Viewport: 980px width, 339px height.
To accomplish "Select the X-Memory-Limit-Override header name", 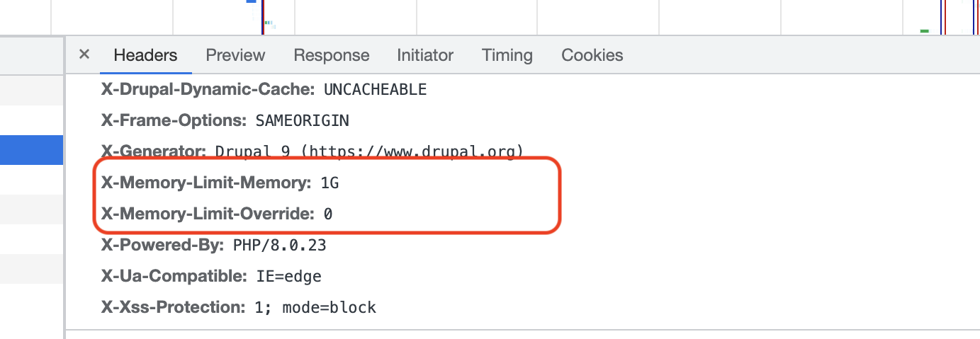I will [207, 214].
